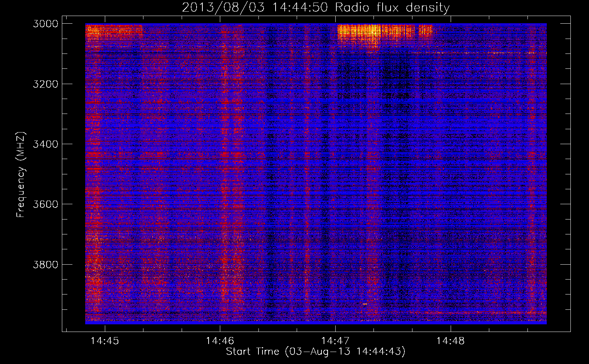This screenshot has width=589, height=364.
Task: Click the '3600' frequency axis label
Action: point(46,204)
